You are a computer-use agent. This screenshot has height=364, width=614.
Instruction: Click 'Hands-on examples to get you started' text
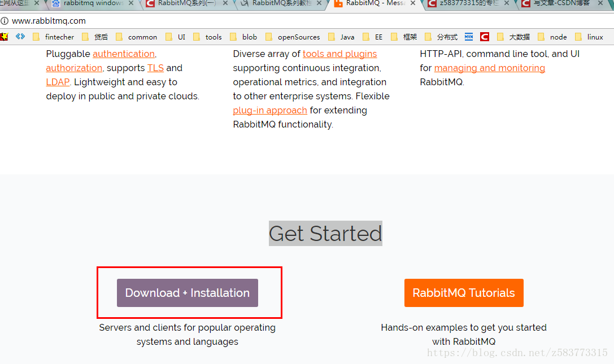(464, 327)
